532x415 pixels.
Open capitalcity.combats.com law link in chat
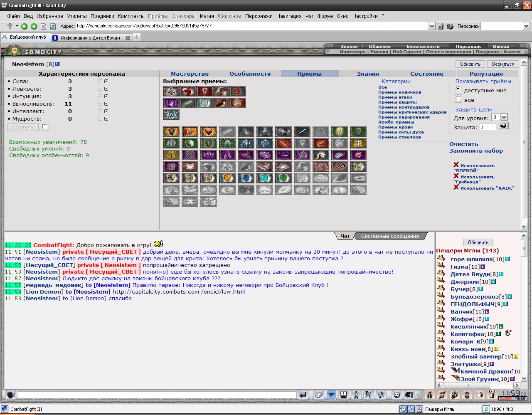click(179, 292)
